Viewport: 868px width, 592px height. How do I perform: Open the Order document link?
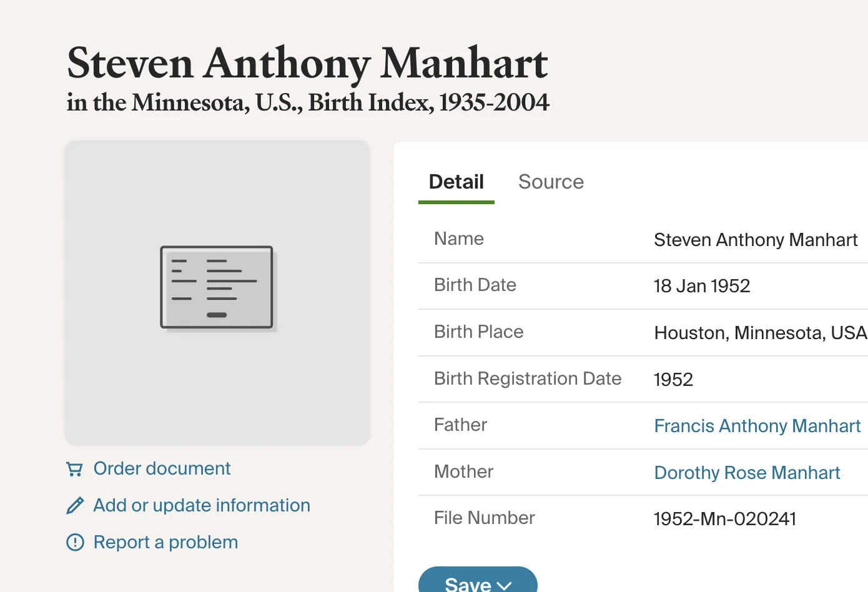click(x=162, y=468)
